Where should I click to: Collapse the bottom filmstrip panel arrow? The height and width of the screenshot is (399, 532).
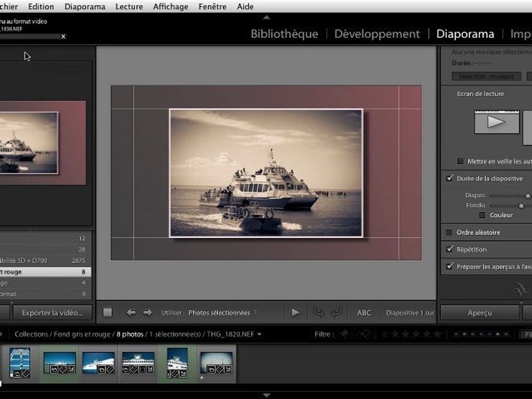click(x=267, y=395)
